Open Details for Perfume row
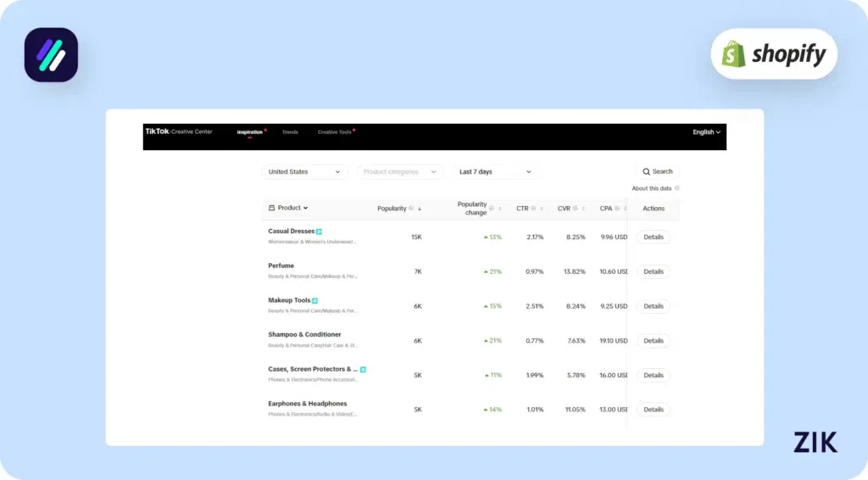This screenshot has height=480, width=868. point(653,272)
